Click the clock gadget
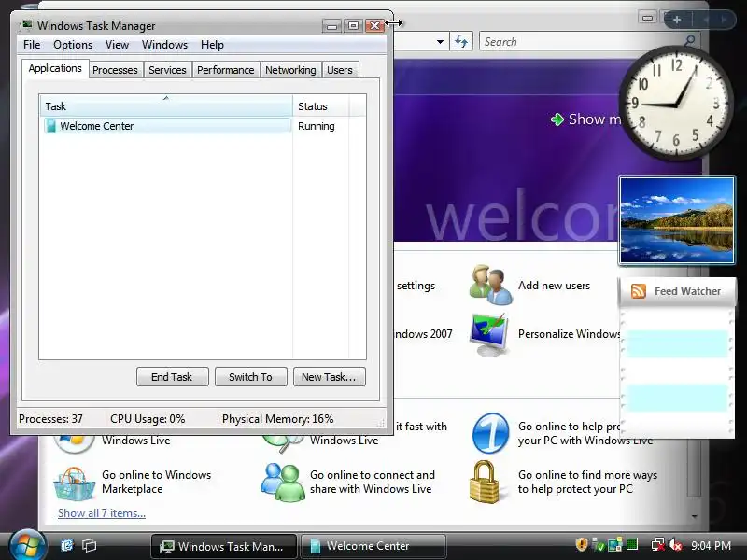The image size is (747, 560). pos(676,103)
